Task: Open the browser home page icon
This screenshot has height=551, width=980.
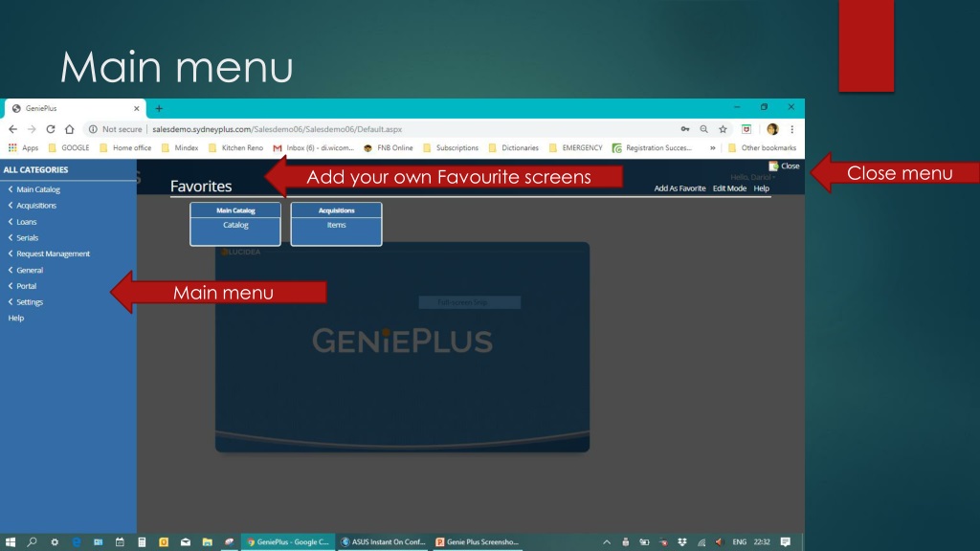Action: click(69, 129)
